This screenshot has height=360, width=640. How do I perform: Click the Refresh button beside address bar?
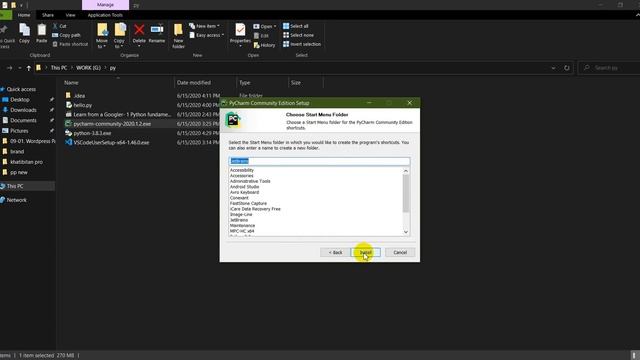tap(567, 68)
